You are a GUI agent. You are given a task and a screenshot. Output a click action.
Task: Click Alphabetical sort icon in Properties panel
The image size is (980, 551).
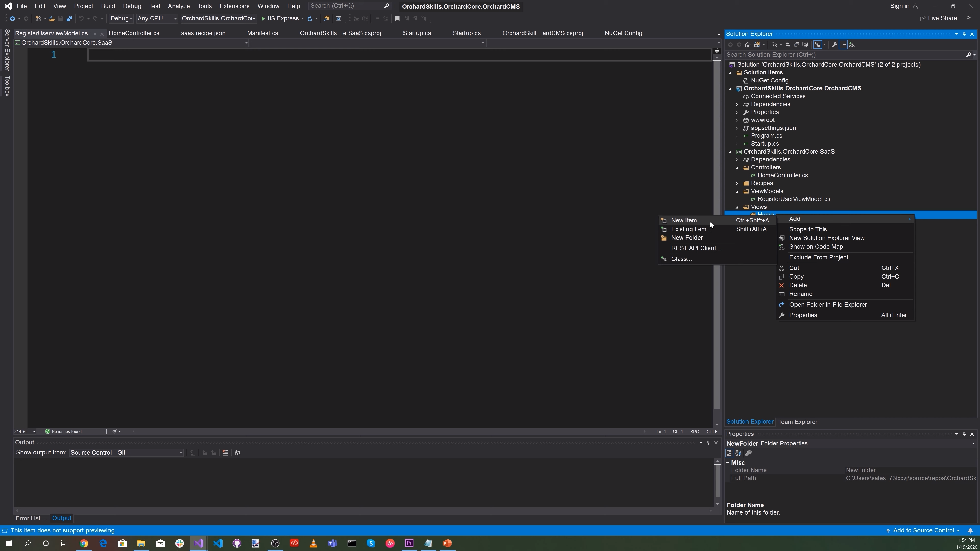tap(738, 453)
